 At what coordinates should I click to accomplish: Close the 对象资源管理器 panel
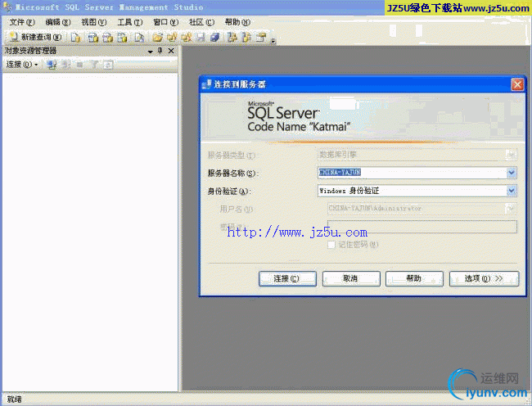pos(171,51)
